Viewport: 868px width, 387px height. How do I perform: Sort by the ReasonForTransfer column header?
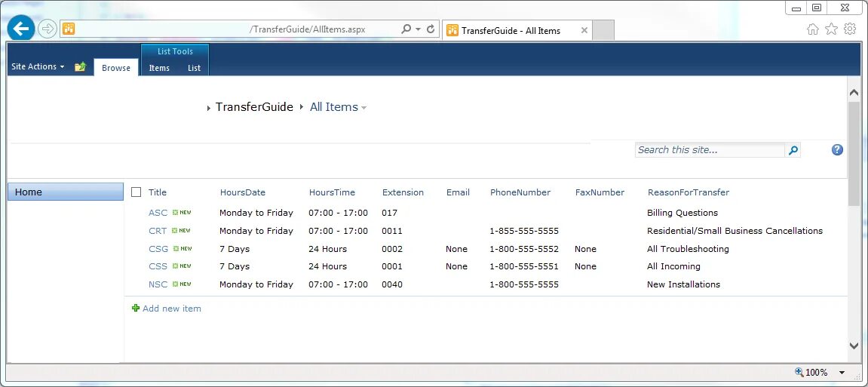click(689, 192)
